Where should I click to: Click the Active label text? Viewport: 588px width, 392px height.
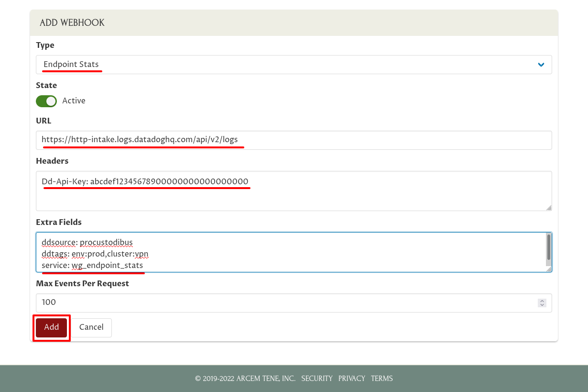coord(74,101)
